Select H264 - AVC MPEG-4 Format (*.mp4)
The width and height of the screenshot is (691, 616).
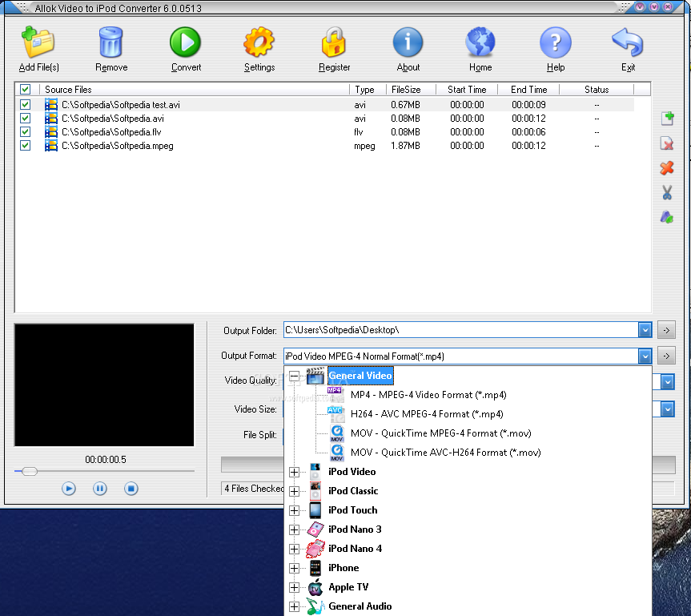pyautogui.click(x=427, y=414)
